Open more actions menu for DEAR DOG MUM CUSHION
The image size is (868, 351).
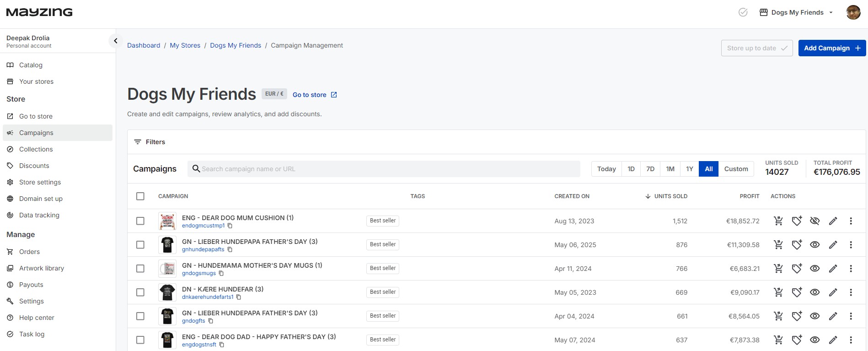coord(851,221)
